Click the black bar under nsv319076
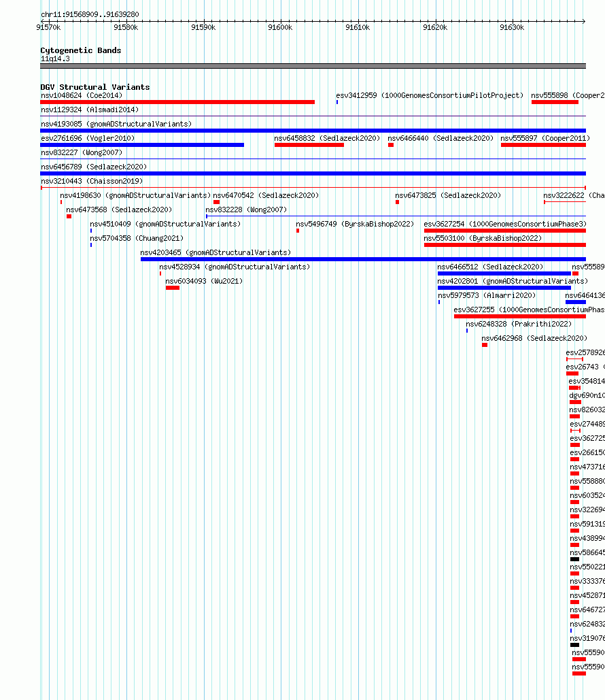The height and width of the screenshot is (700, 605). tap(574, 645)
